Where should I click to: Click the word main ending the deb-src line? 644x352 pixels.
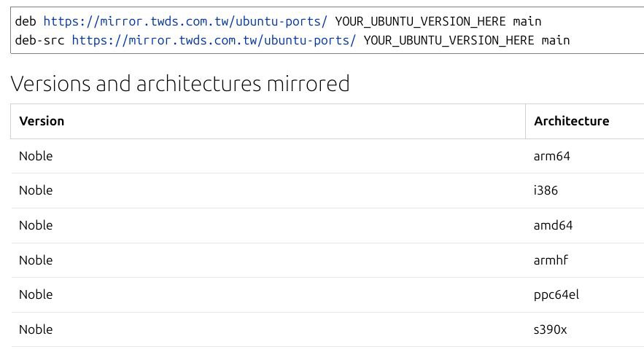pyautogui.click(x=556, y=40)
